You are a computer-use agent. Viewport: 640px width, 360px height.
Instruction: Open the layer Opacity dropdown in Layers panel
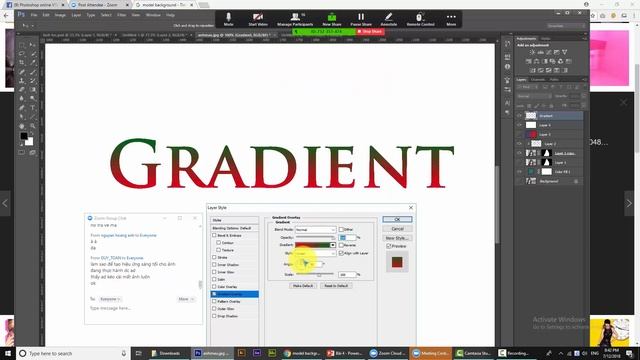[583, 96]
